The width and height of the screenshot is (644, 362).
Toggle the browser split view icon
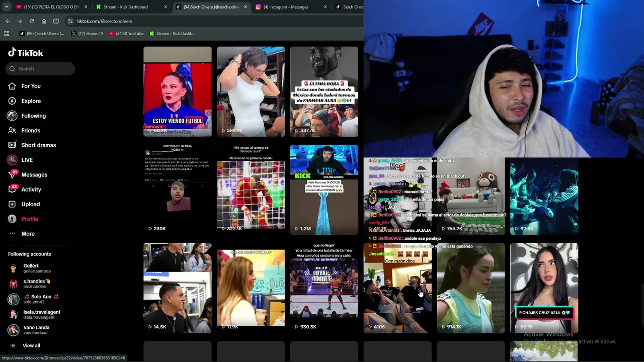[x=56, y=21]
